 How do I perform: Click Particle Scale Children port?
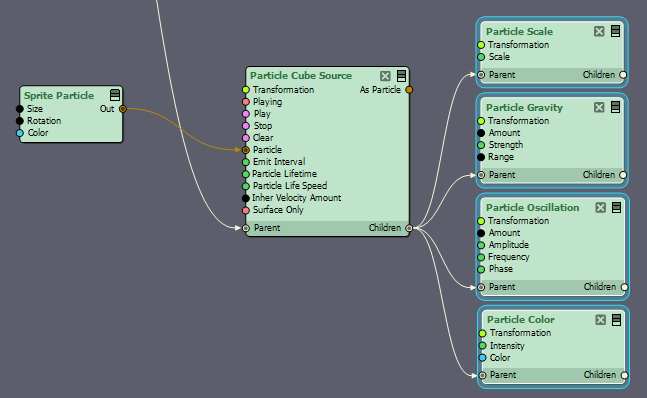(x=623, y=75)
